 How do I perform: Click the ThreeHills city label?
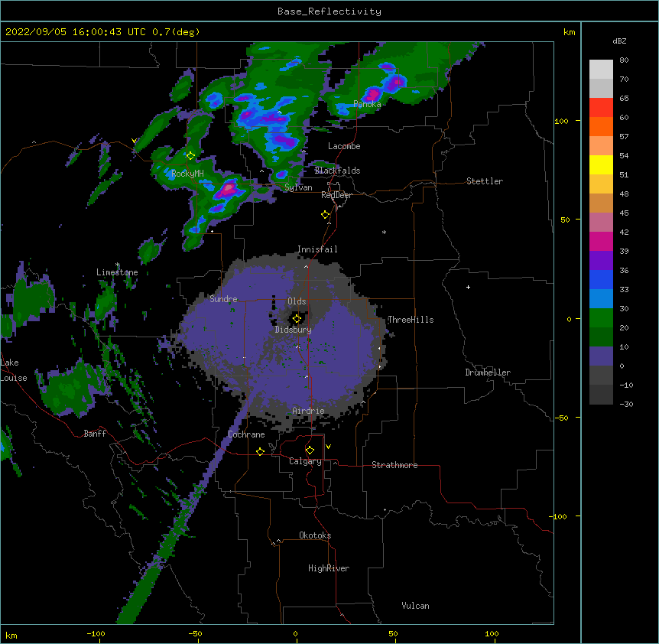pyautogui.click(x=411, y=320)
